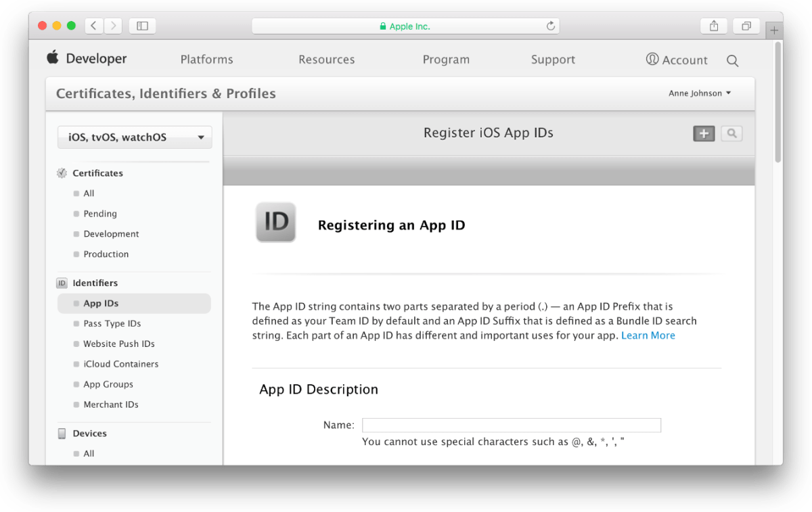Click the page's vertical scrollbar
This screenshot has width=812, height=512.
[778, 101]
